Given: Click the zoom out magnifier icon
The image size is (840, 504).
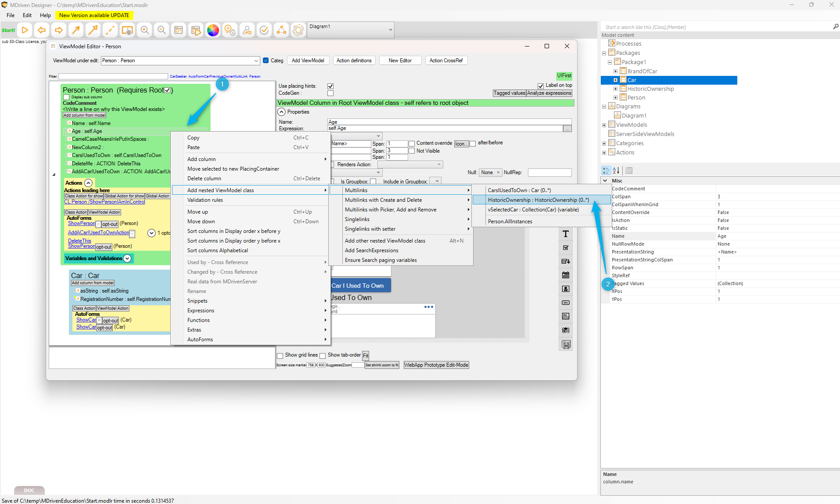Looking at the screenshot, I should coord(162,30).
